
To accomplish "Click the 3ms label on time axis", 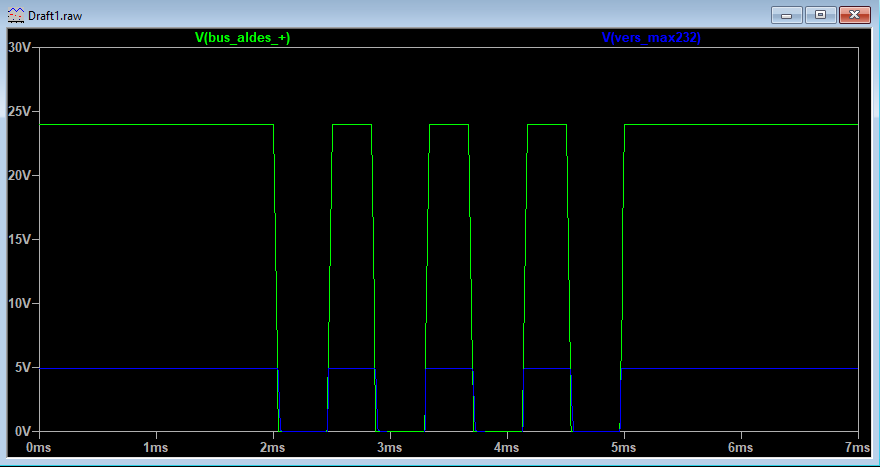I will 390,448.
